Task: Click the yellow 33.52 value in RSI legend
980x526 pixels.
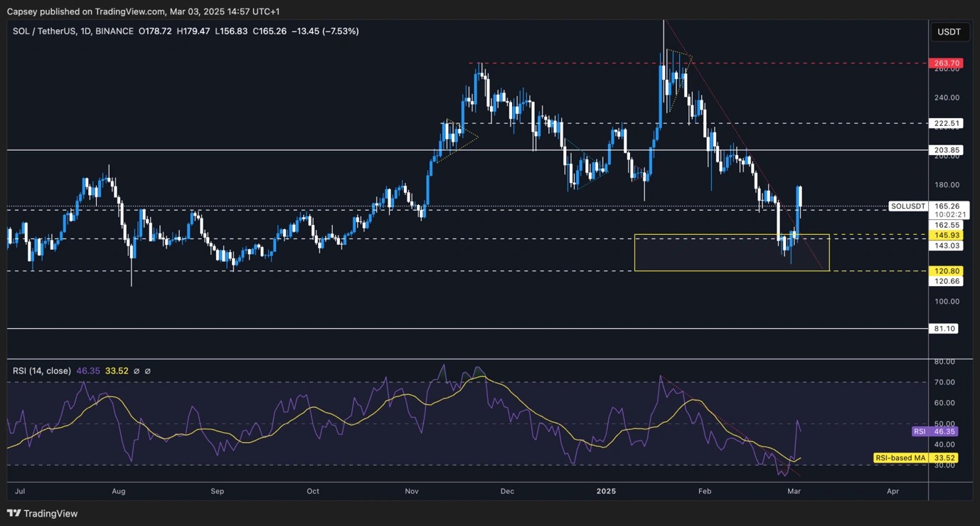Action: pyautogui.click(x=117, y=371)
